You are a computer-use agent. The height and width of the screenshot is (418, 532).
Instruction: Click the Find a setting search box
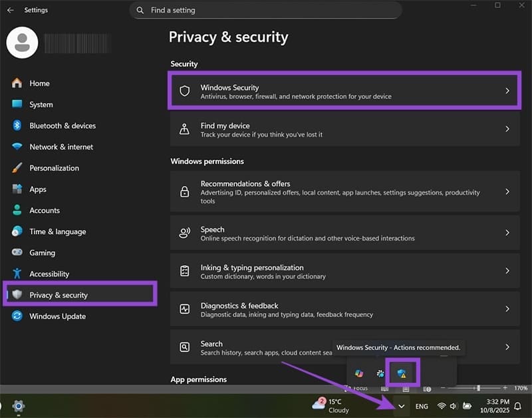pos(265,10)
